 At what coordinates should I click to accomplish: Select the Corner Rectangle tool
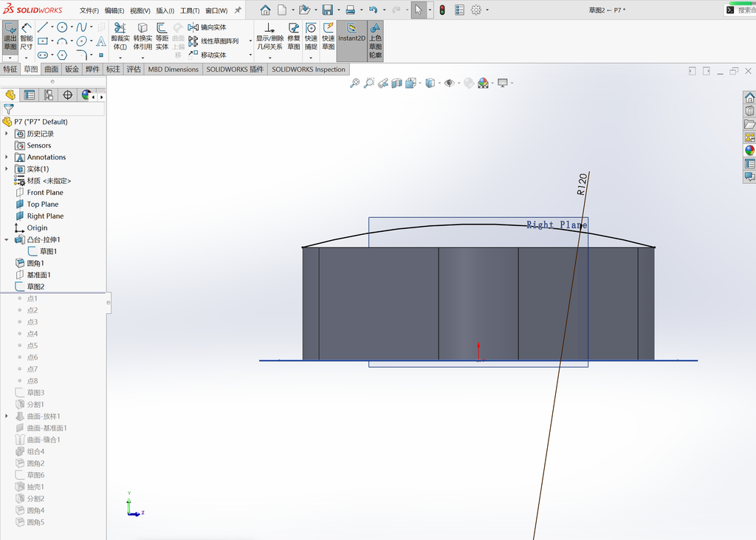point(42,41)
